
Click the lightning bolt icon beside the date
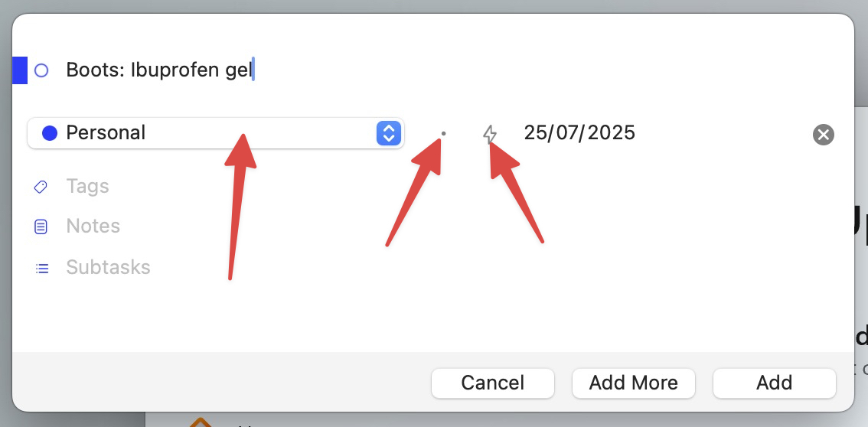(490, 134)
